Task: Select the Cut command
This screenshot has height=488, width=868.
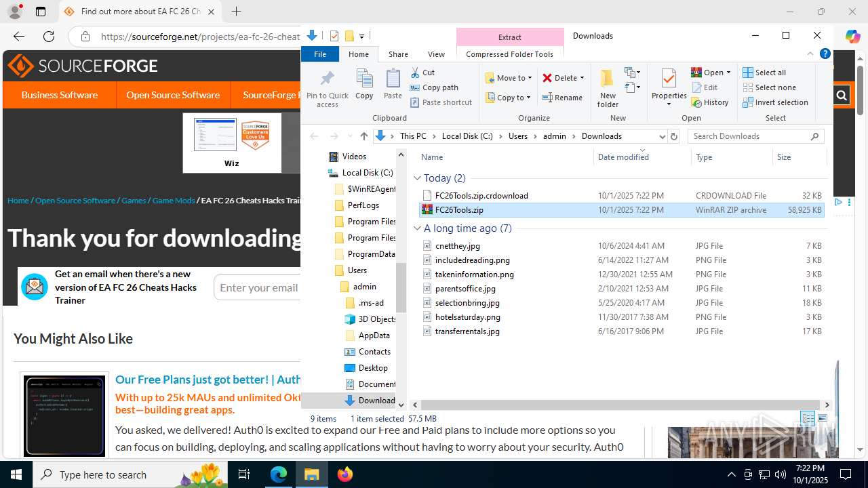Action: pos(422,73)
